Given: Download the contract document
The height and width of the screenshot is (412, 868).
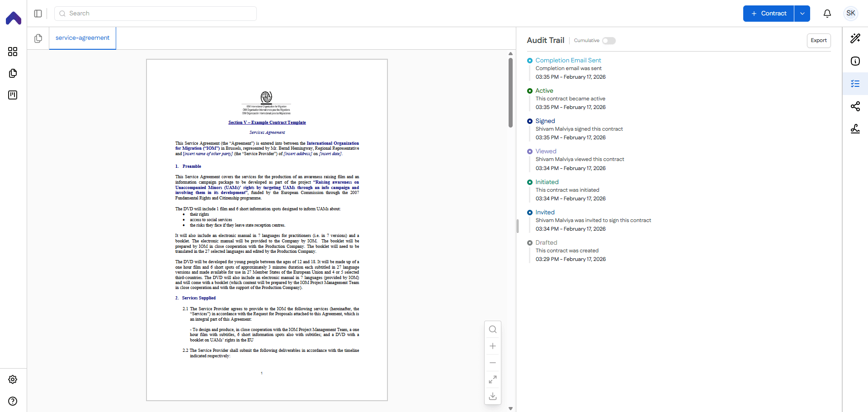Looking at the screenshot, I should pyautogui.click(x=493, y=396).
